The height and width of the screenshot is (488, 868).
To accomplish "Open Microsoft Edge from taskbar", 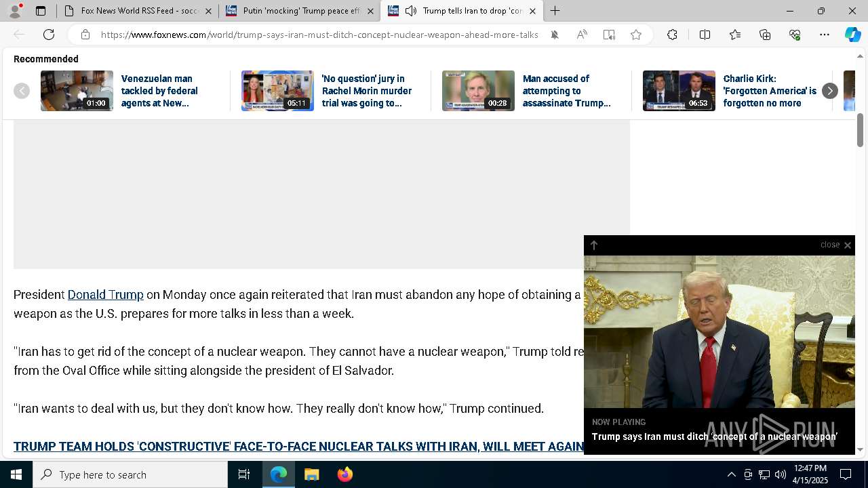I will tap(279, 474).
